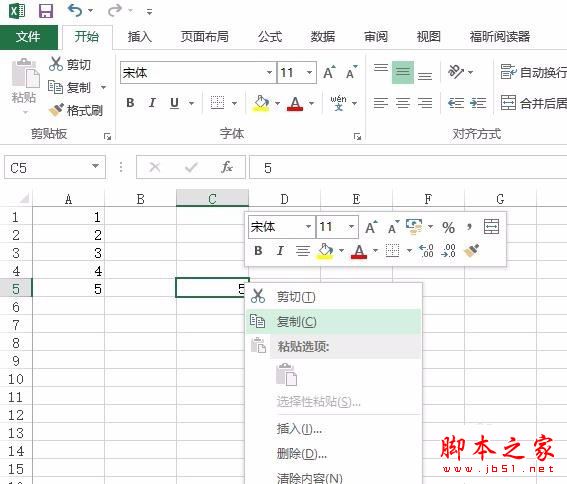The width and height of the screenshot is (567, 484).
Task: Click the insert function fx icon
Action: (227, 167)
